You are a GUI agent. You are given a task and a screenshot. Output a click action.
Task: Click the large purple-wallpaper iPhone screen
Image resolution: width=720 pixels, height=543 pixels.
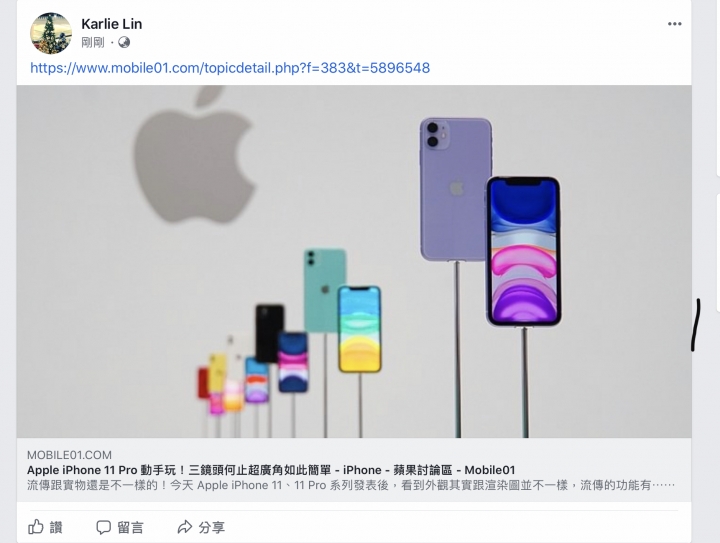(x=523, y=252)
